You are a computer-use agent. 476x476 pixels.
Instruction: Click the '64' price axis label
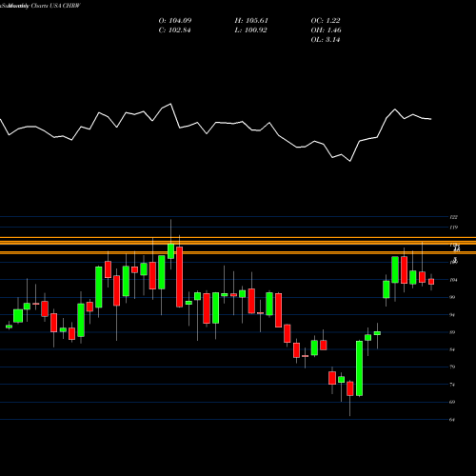pos(452,420)
